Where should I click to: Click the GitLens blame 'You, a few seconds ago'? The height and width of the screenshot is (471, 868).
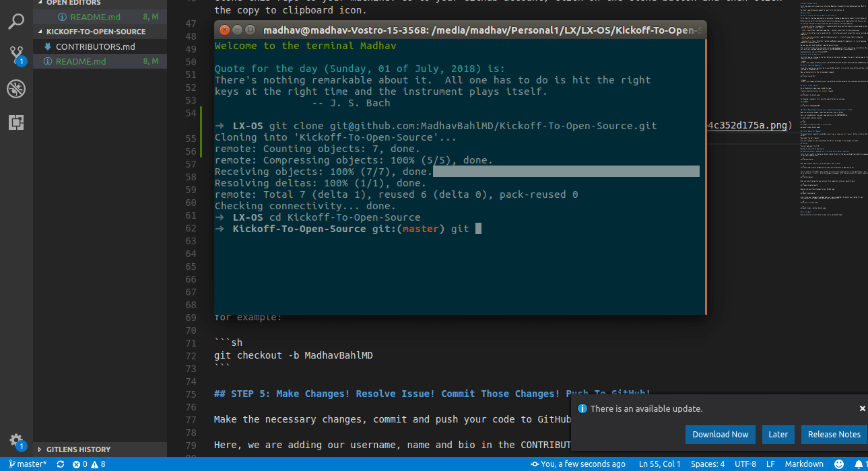(577, 464)
